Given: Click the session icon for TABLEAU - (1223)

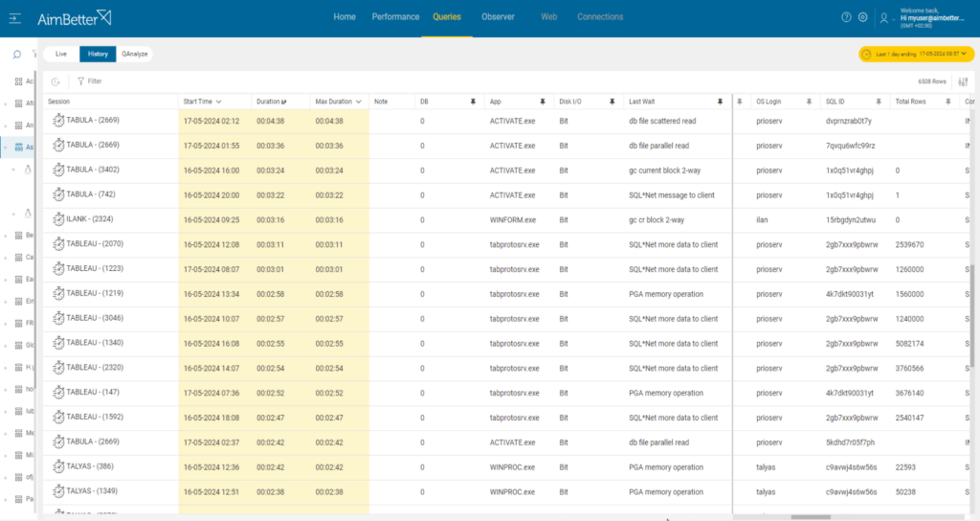Looking at the screenshot, I should [x=58, y=269].
